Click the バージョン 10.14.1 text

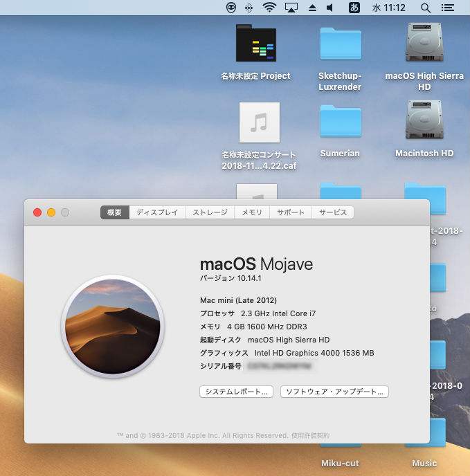[x=231, y=278]
